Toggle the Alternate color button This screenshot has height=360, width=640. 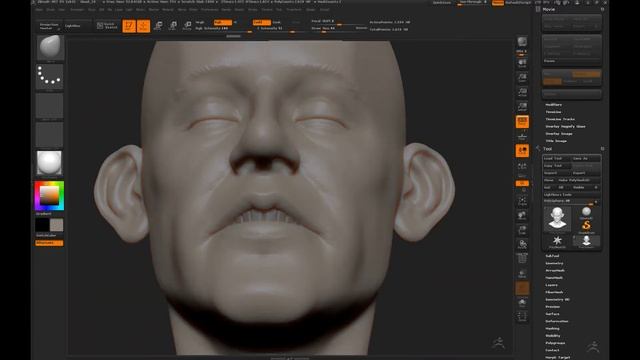point(49,243)
